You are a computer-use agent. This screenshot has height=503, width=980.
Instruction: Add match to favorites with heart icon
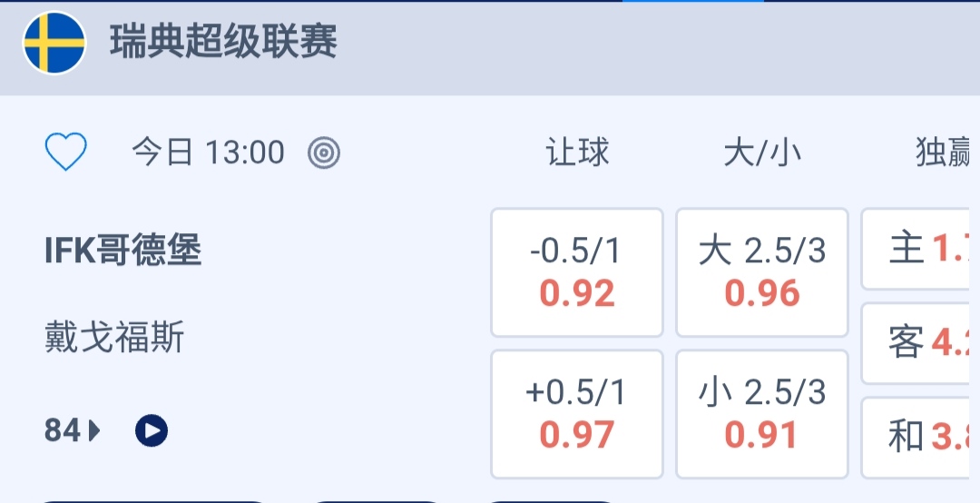pyautogui.click(x=66, y=153)
